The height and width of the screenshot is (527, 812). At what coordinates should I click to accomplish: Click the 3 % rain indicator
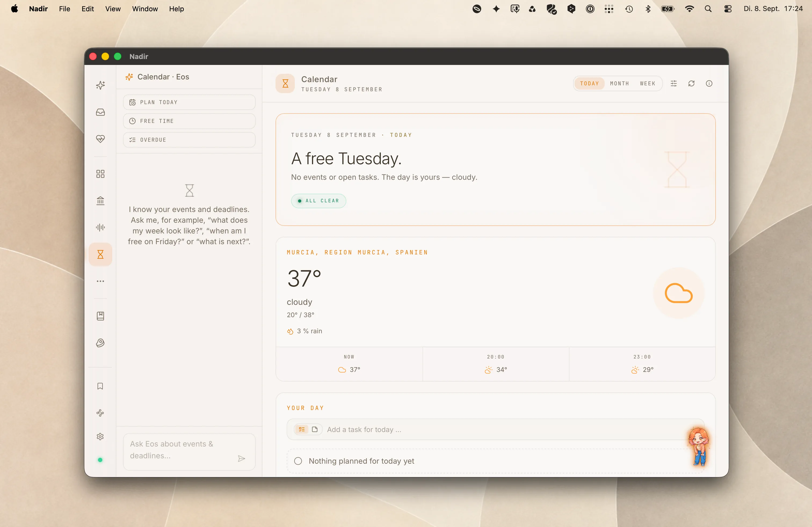[x=305, y=331]
